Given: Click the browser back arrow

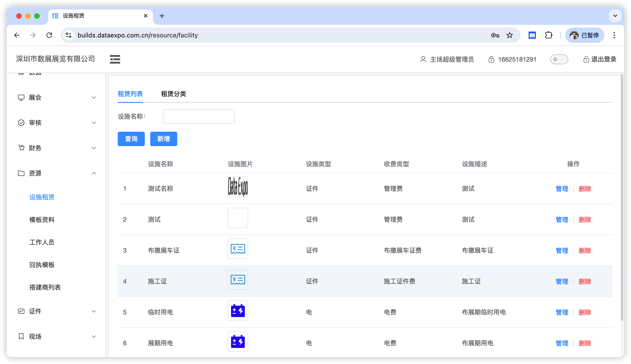Looking at the screenshot, I should (x=17, y=35).
